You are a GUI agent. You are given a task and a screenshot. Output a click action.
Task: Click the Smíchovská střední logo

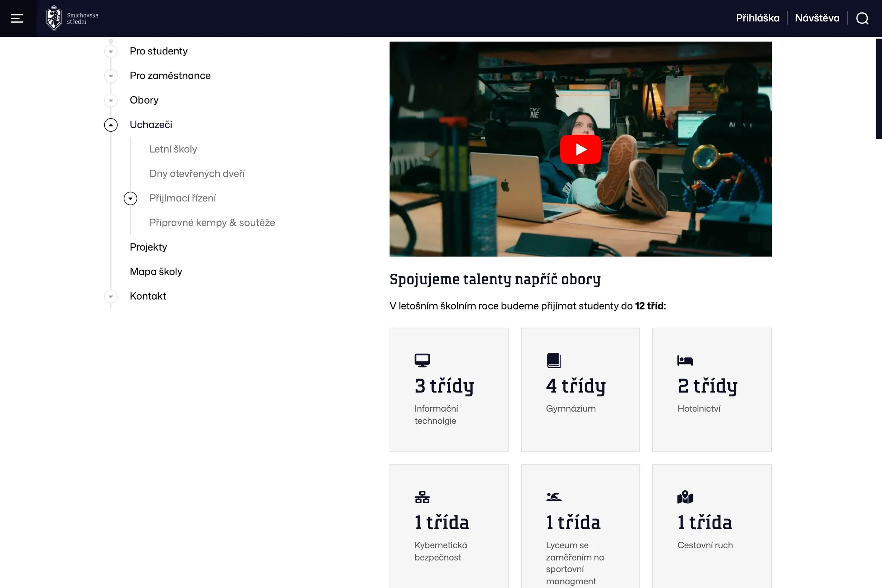click(x=72, y=18)
